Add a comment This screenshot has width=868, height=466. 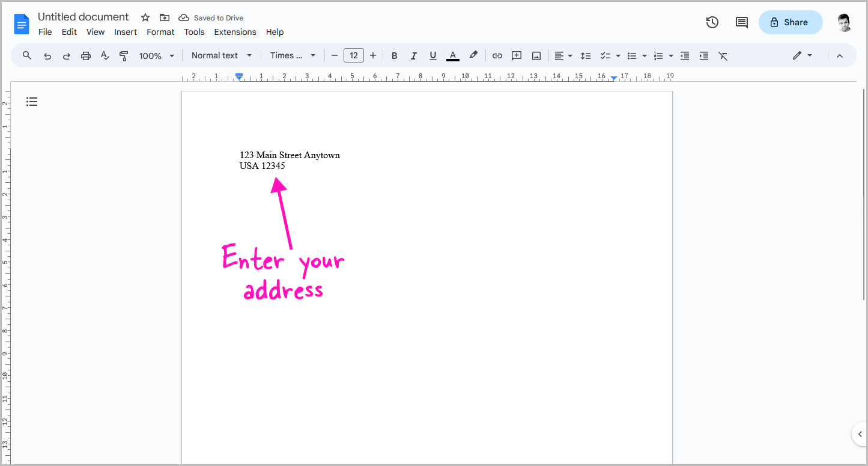coord(516,55)
